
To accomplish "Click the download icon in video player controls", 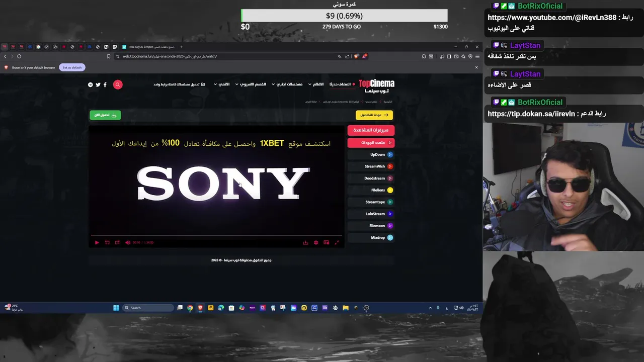I will (x=305, y=242).
